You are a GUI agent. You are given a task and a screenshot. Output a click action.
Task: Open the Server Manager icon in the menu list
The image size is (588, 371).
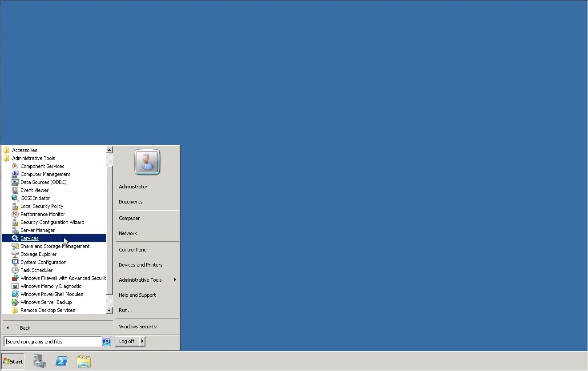tap(15, 230)
